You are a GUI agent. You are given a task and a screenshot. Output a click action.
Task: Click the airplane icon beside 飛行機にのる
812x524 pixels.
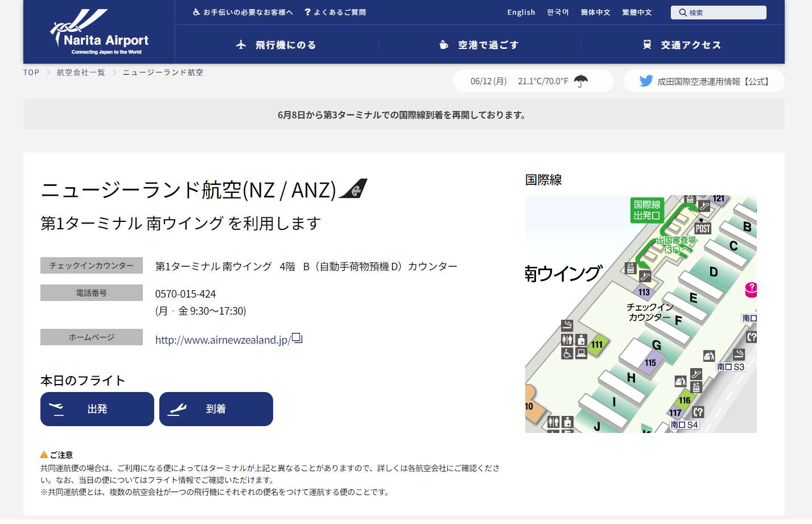241,44
